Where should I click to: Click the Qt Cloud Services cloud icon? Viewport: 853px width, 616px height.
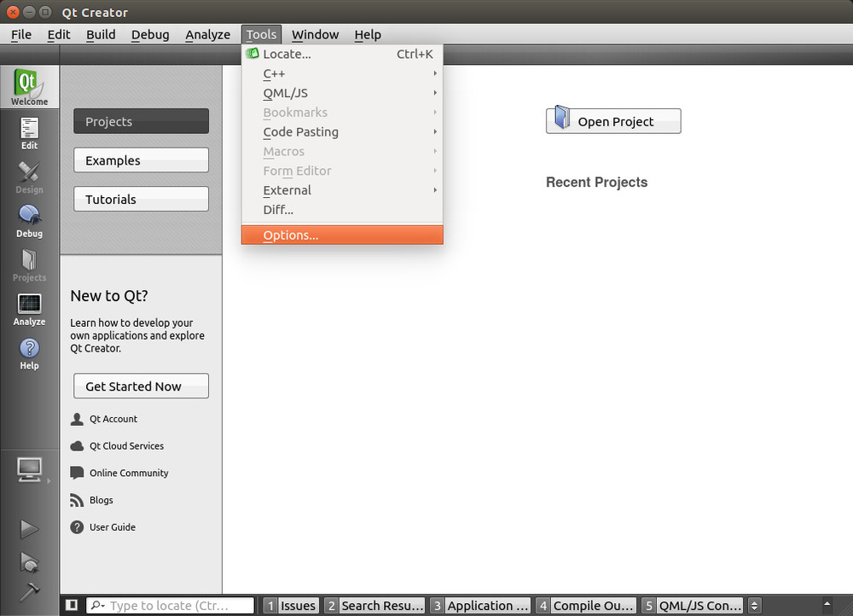tap(78, 446)
